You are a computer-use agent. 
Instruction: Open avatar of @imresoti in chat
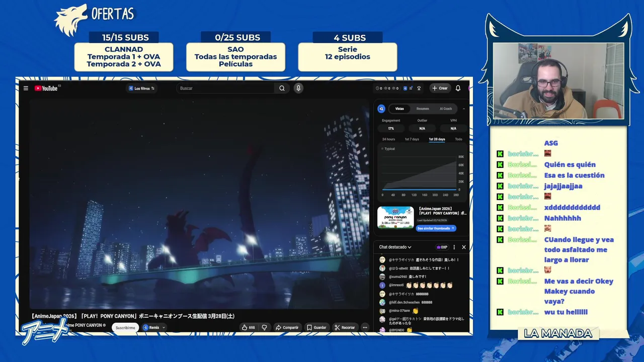pos(382,285)
